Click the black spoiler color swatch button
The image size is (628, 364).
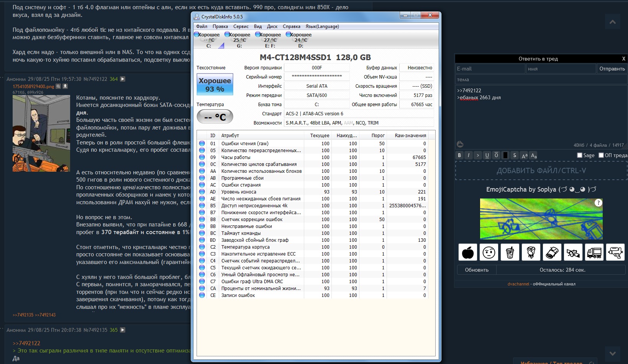505,155
